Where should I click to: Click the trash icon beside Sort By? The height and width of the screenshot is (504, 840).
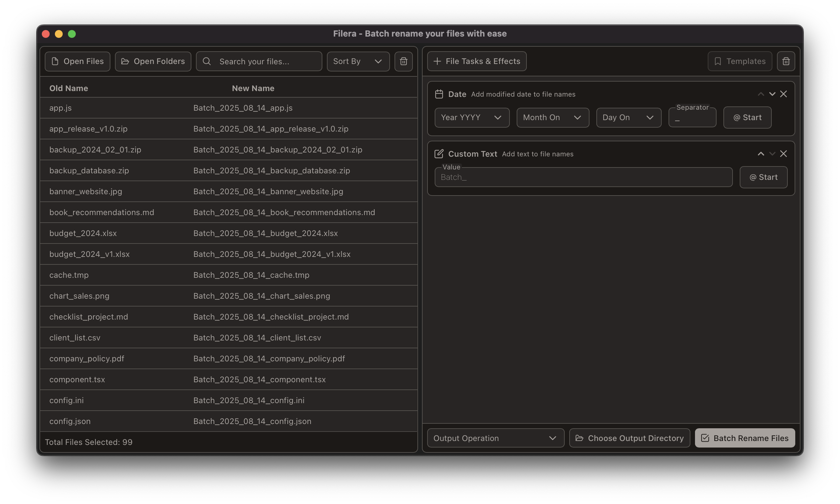403,61
